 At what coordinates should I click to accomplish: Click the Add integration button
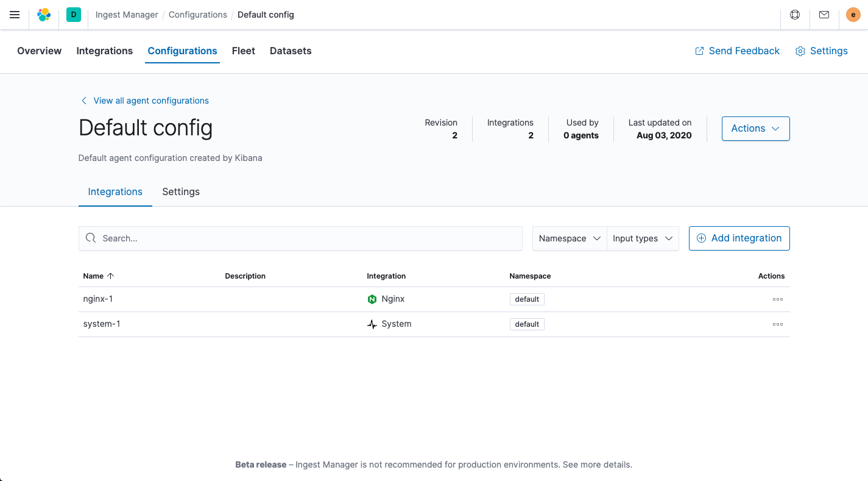point(739,238)
